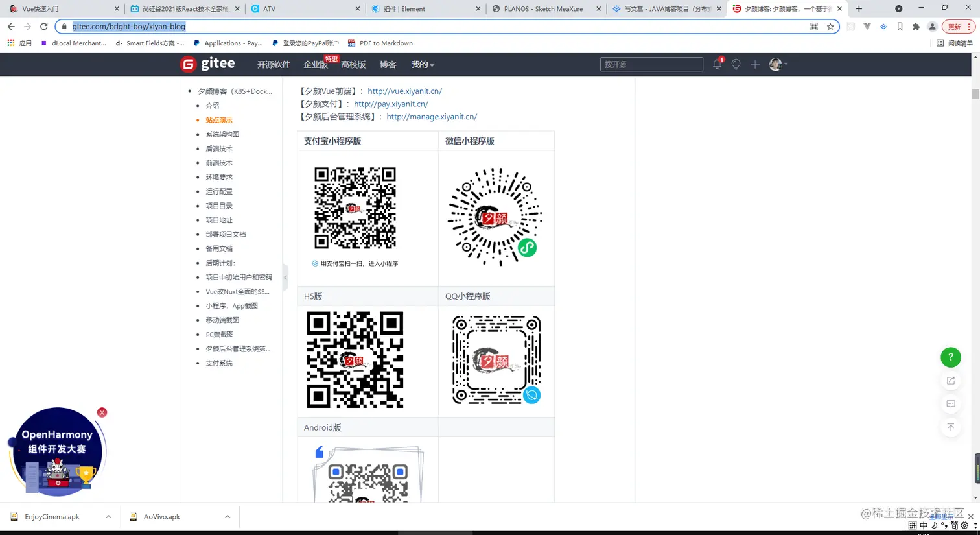This screenshot has width=980, height=535.
Task: Click the comment icon on right side
Action: pos(951,404)
